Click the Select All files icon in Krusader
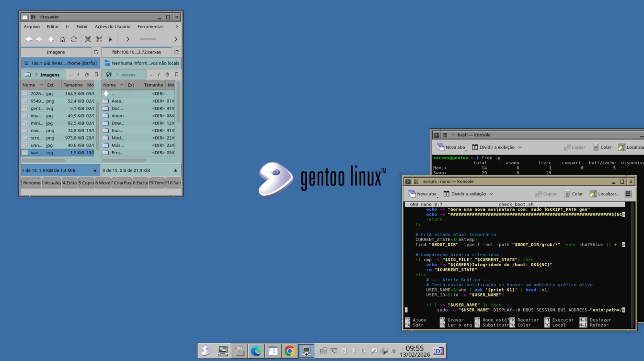644x361 pixels. point(88,39)
